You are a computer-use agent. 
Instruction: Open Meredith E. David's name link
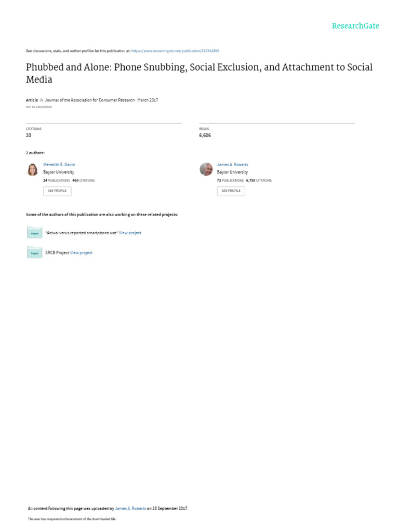pos(59,164)
